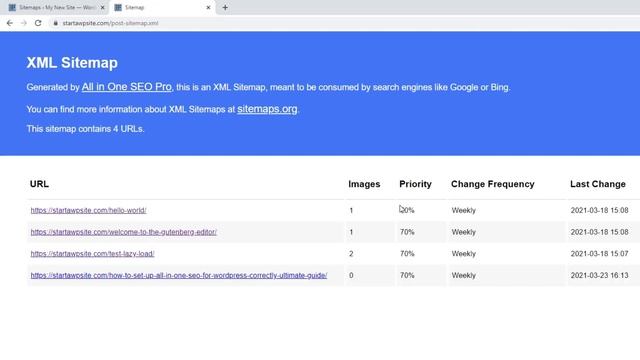Open a new browser tab

(x=225, y=7)
